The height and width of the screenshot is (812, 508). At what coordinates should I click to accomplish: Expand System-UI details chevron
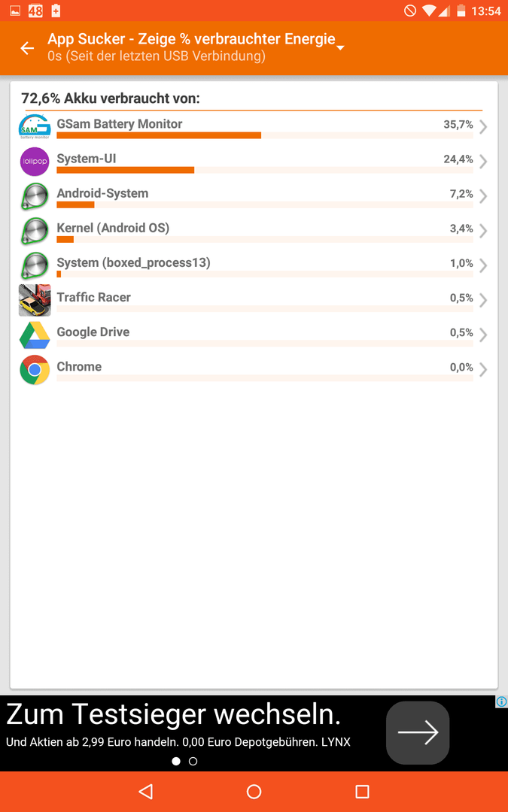pos(483,162)
